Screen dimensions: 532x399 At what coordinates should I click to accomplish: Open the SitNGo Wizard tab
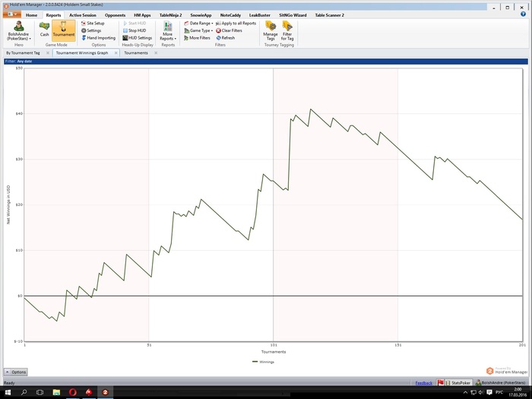point(293,15)
